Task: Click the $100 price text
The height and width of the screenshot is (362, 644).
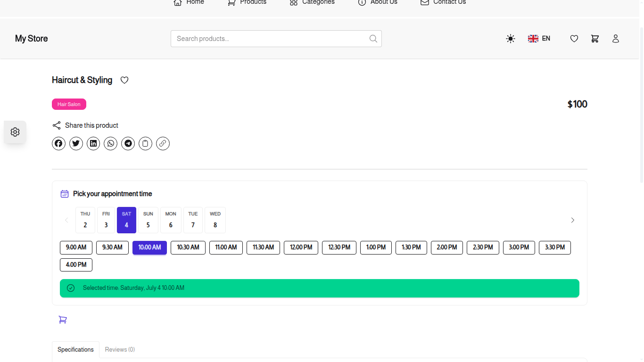Action: tap(578, 104)
